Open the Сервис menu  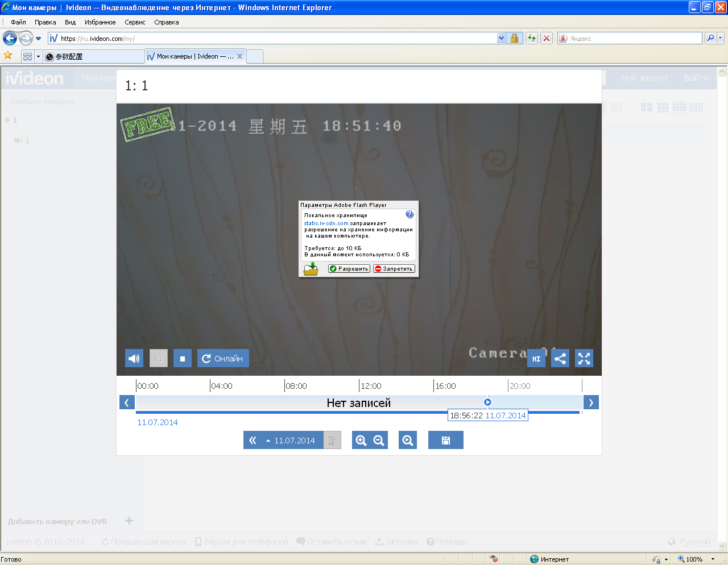click(135, 22)
